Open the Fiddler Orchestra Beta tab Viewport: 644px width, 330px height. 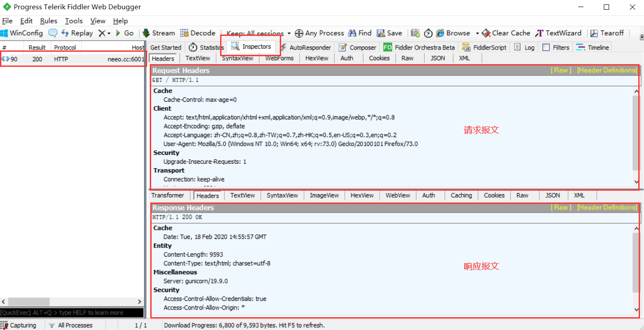point(419,47)
